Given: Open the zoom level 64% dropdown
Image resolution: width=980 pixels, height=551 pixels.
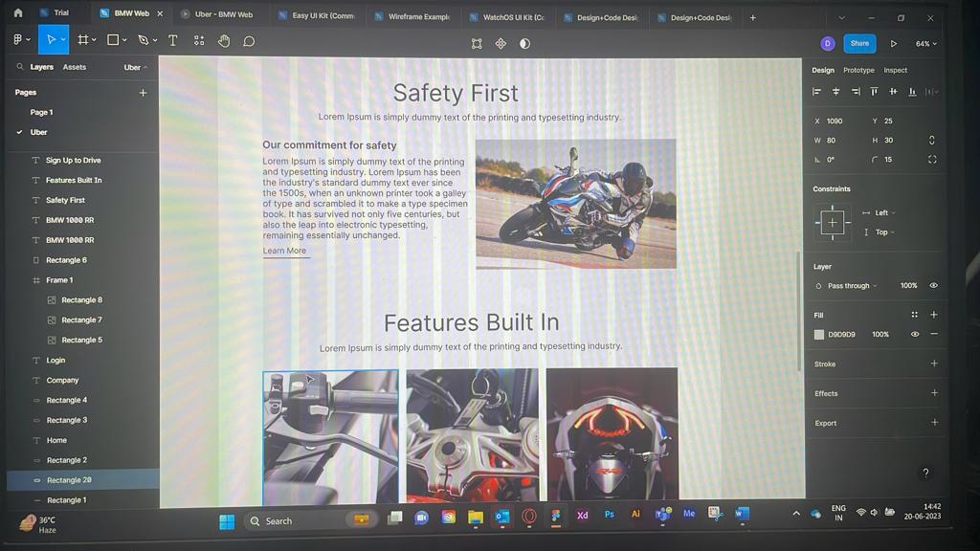Looking at the screenshot, I should click(926, 44).
